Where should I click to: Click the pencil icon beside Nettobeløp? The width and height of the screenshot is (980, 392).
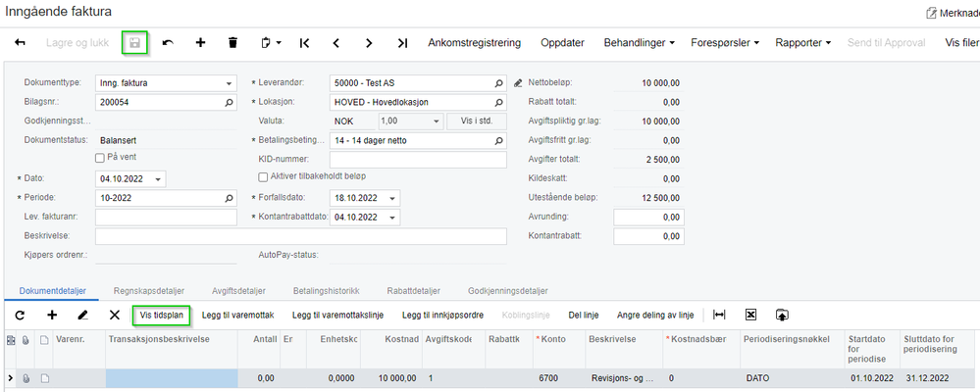click(x=518, y=82)
